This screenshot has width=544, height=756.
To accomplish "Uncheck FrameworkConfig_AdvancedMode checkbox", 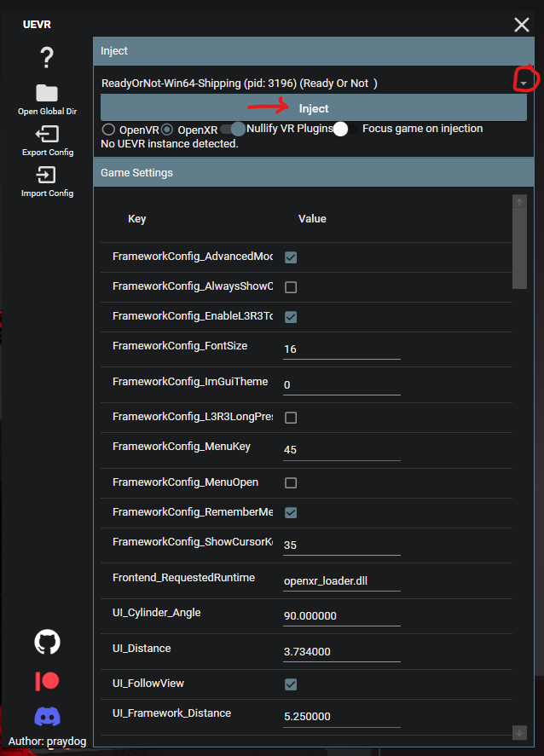I will [x=291, y=257].
